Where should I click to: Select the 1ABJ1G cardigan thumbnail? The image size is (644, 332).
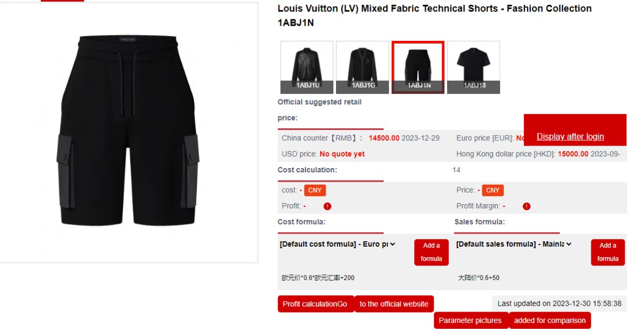tap(362, 67)
